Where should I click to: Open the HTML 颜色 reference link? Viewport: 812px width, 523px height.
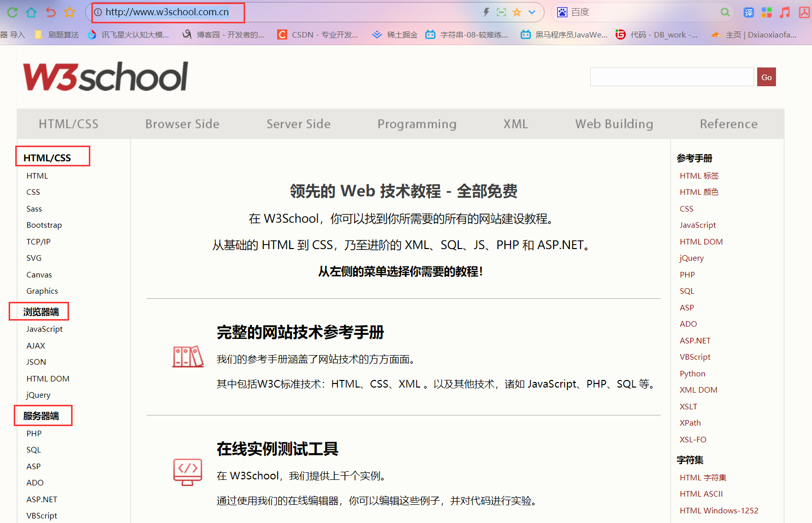pos(699,192)
